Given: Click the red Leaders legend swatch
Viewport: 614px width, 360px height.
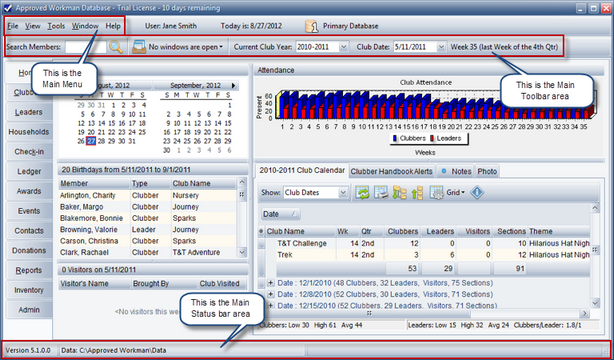Looking at the screenshot, I should [432, 138].
